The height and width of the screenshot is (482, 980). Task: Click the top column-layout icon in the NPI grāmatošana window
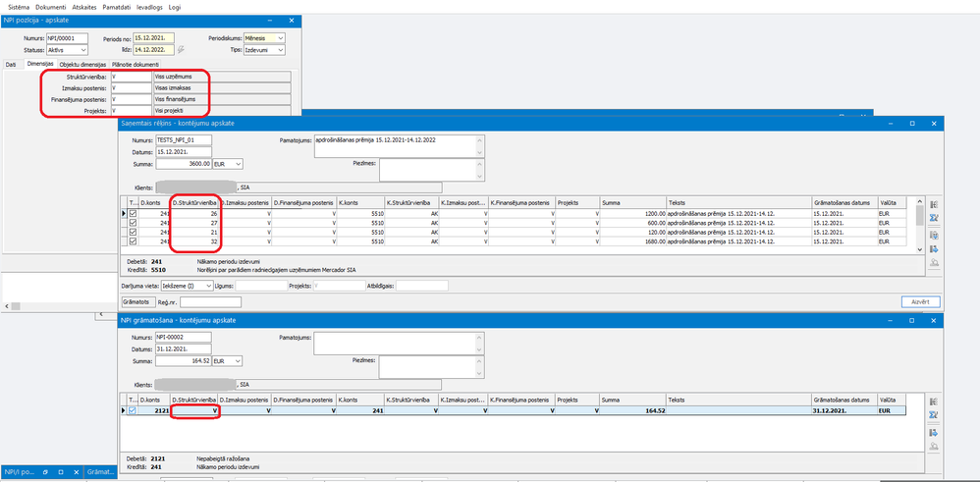click(x=932, y=401)
